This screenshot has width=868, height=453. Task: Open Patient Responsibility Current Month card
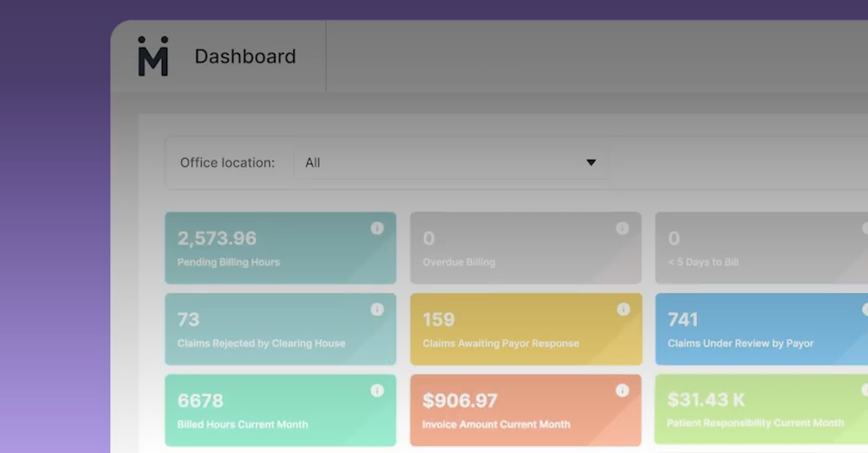[x=762, y=409]
